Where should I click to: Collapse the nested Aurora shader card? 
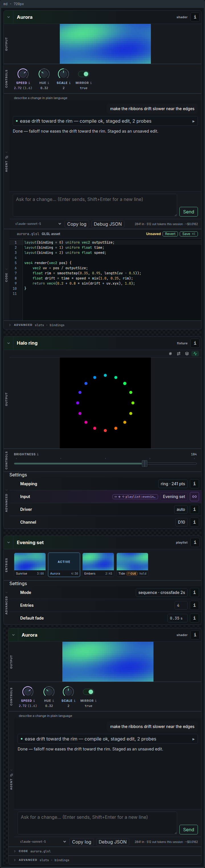click(13, 635)
